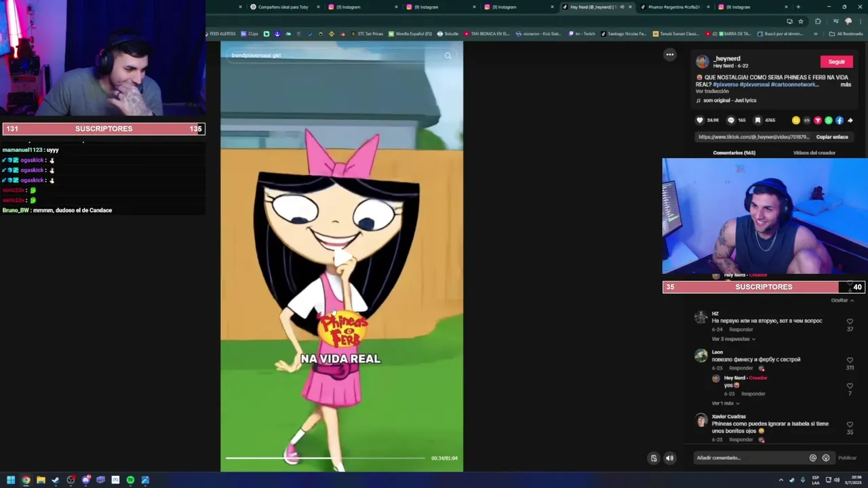Viewport: 868px width, 488px height.
Task: Insert a mention with the @ icon
Action: [x=812, y=457]
